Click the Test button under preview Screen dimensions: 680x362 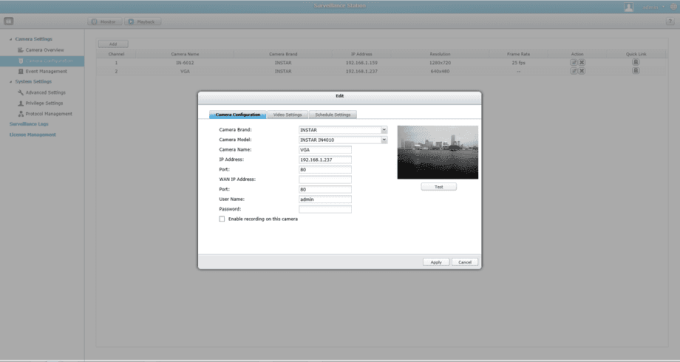click(x=438, y=186)
